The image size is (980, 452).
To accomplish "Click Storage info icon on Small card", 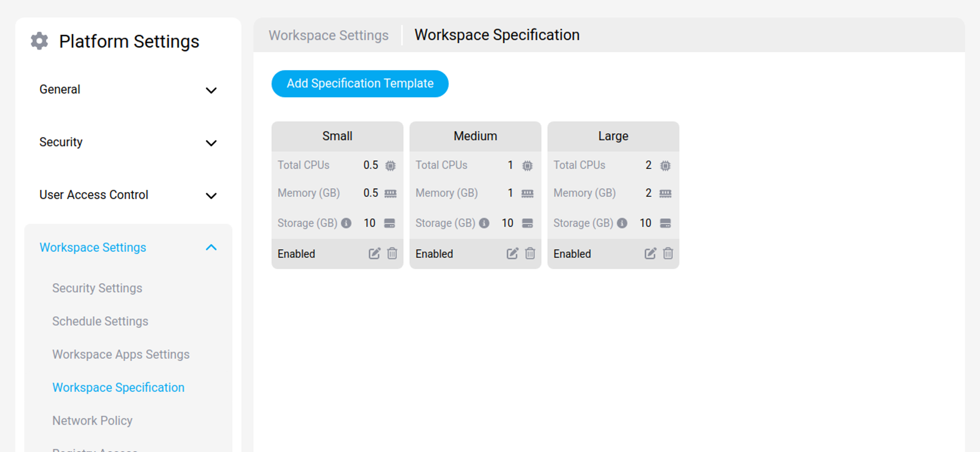I will pos(346,223).
